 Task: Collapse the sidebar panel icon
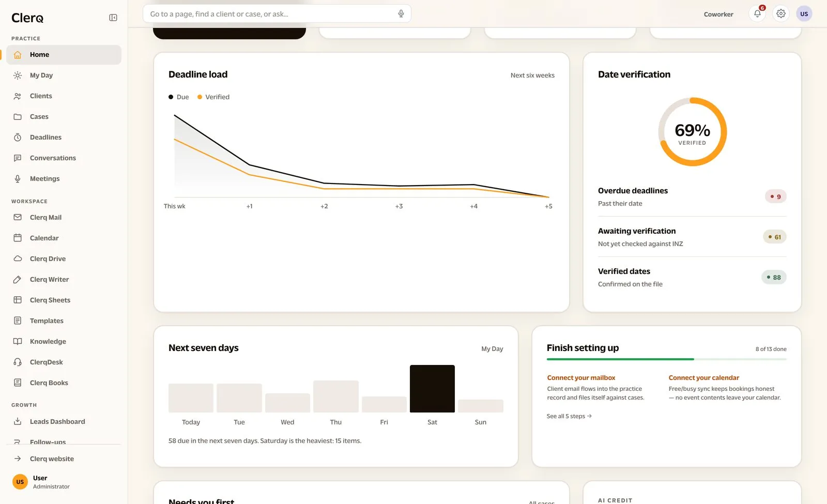pos(113,18)
